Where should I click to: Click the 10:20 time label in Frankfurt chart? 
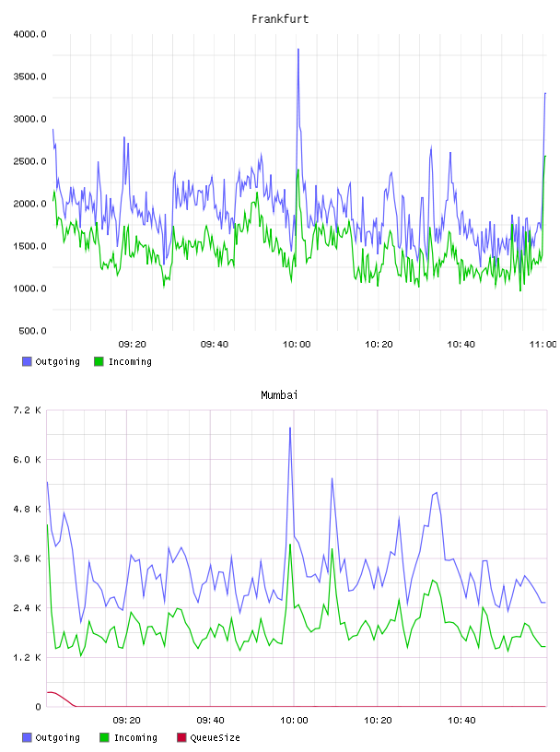click(379, 345)
